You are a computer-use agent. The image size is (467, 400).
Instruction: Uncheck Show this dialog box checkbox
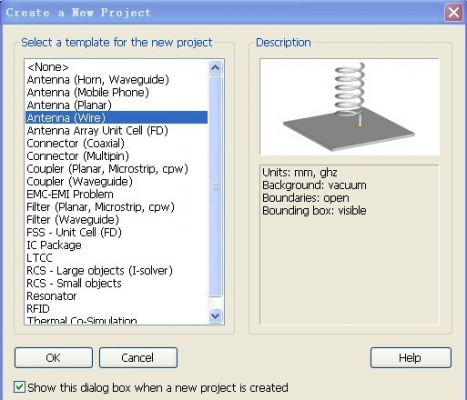click(x=19, y=387)
